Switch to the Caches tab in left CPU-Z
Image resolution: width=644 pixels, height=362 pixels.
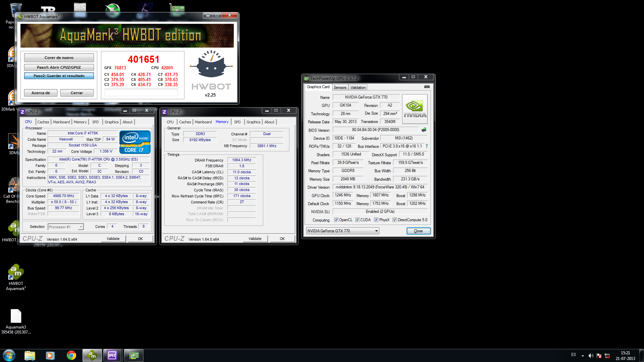coord(43,122)
